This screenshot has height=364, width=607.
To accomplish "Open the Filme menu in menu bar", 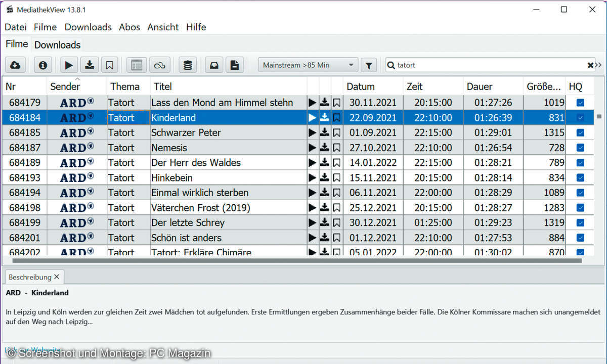I will pyautogui.click(x=46, y=27).
